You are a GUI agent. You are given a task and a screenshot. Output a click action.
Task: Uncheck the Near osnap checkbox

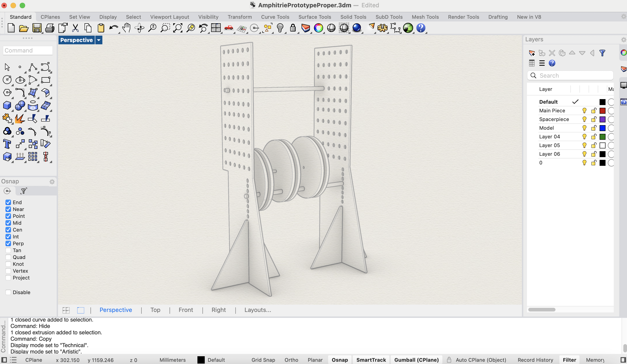click(8, 209)
